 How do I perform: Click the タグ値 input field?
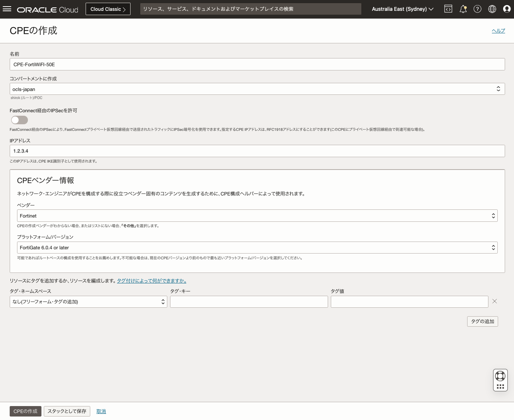click(x=409, y=302)
